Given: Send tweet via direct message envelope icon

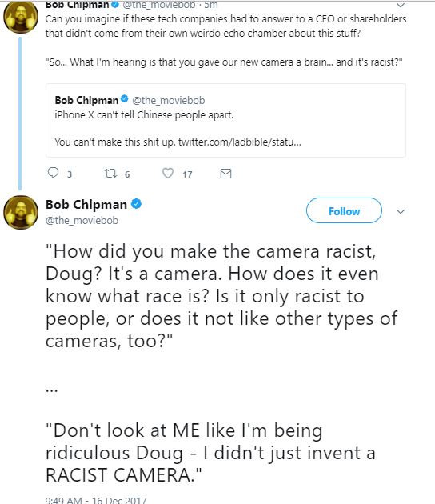Looking at the screenshot, I should [225, 174].
